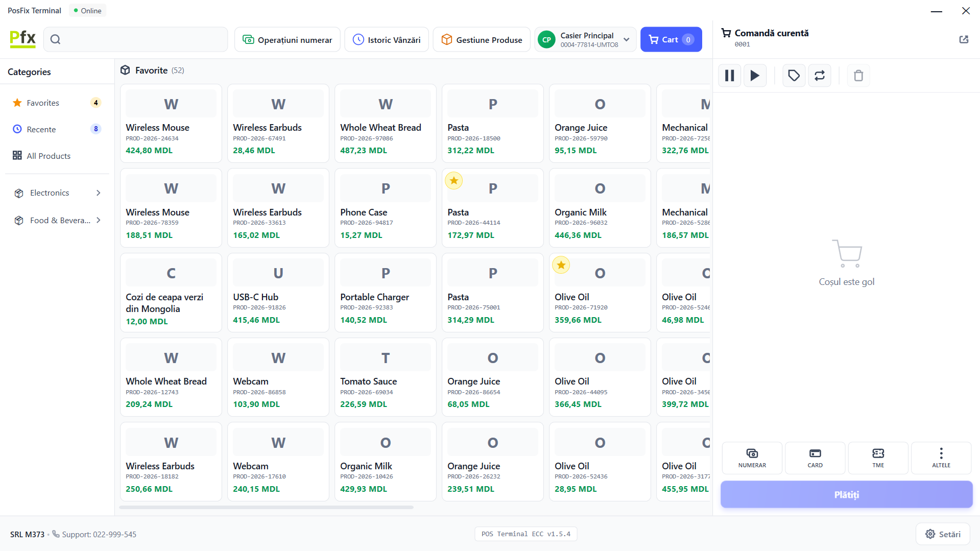Apply discount using the tag icon
The image size is (980, 551).
pyautogui.click(x=794, y=76)
